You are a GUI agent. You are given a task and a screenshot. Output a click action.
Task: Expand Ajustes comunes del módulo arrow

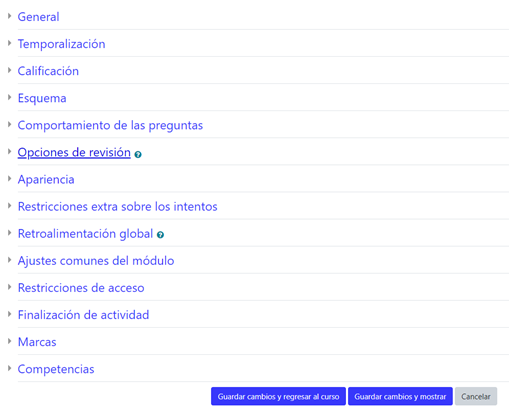(9, 260)
